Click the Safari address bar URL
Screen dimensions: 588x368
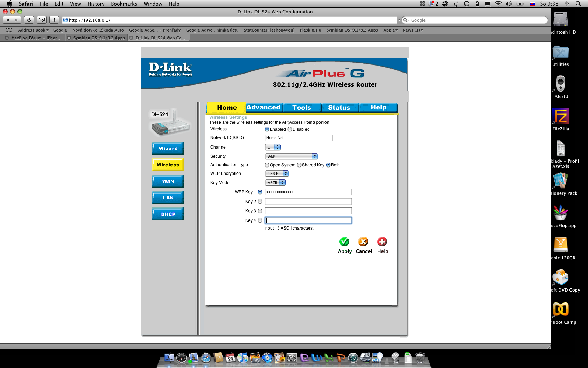point(229,20)
